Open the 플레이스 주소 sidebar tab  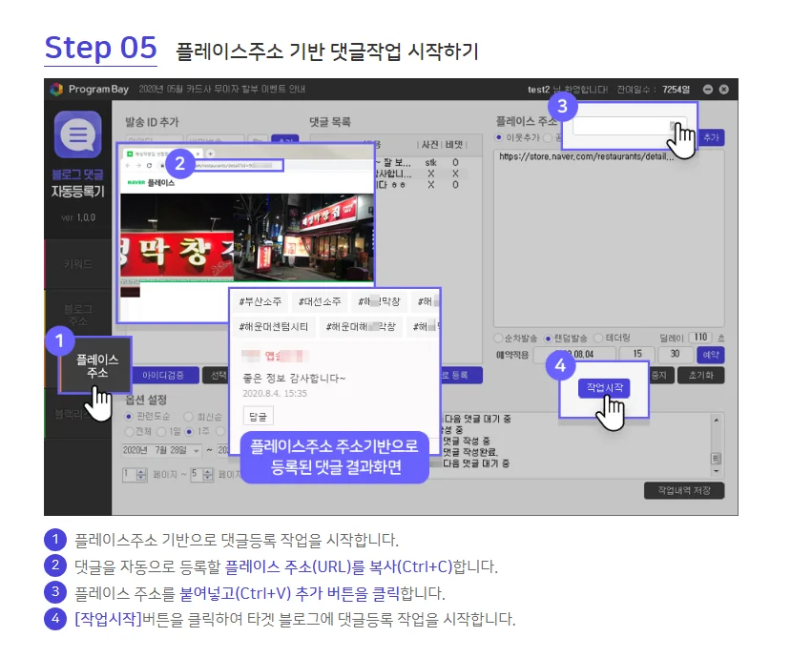96,366
